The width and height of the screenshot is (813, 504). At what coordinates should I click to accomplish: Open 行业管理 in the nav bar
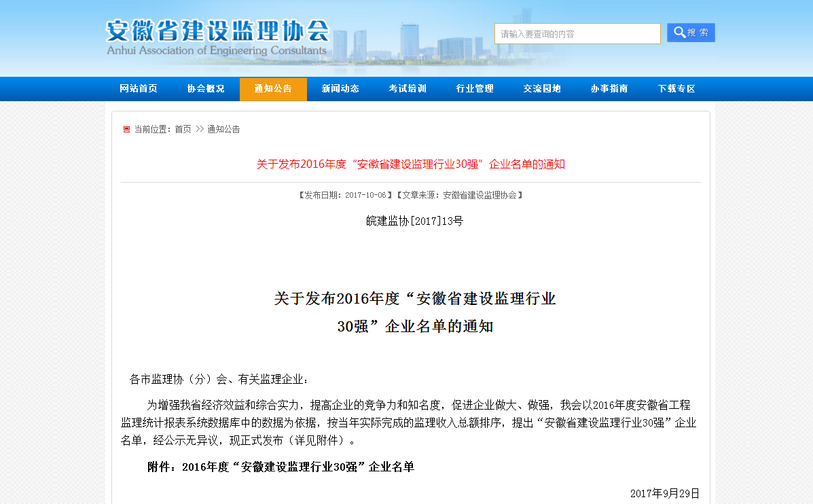coord(475,89)
